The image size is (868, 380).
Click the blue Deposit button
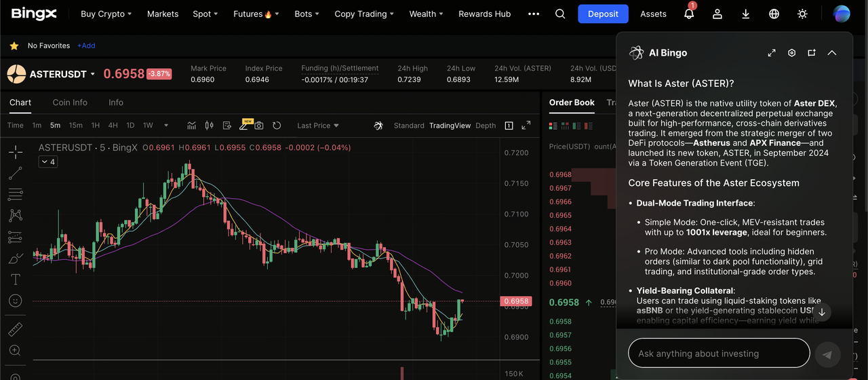tap(603, 14)
